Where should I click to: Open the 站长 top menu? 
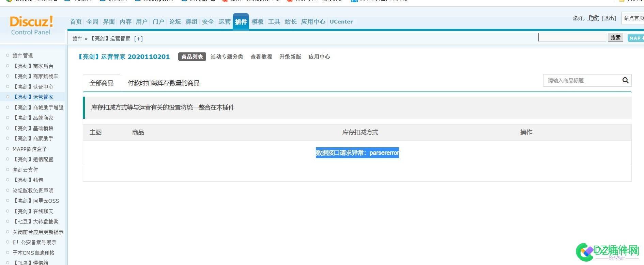tap(291, 22)
